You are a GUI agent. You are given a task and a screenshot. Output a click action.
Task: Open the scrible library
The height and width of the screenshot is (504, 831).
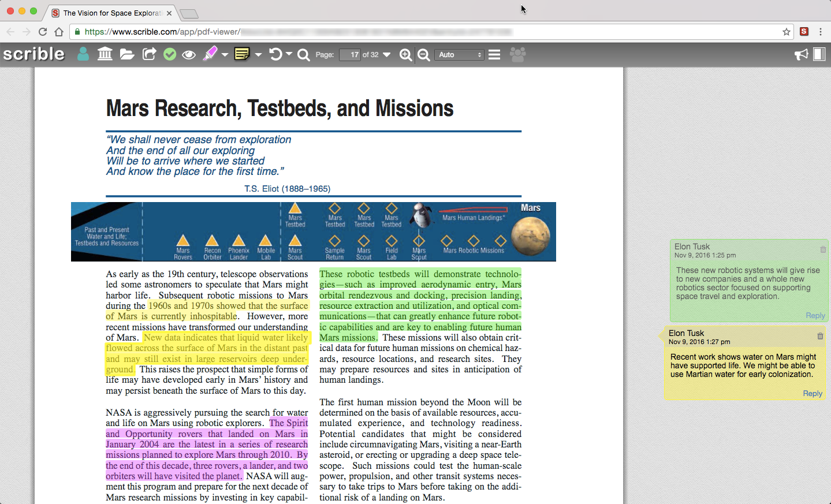click(105, 54)
